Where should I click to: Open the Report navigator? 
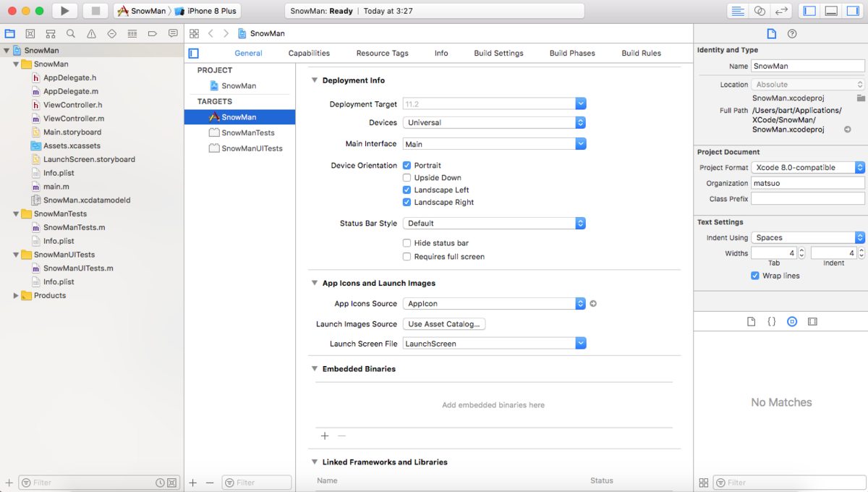(x=173, y=33)
